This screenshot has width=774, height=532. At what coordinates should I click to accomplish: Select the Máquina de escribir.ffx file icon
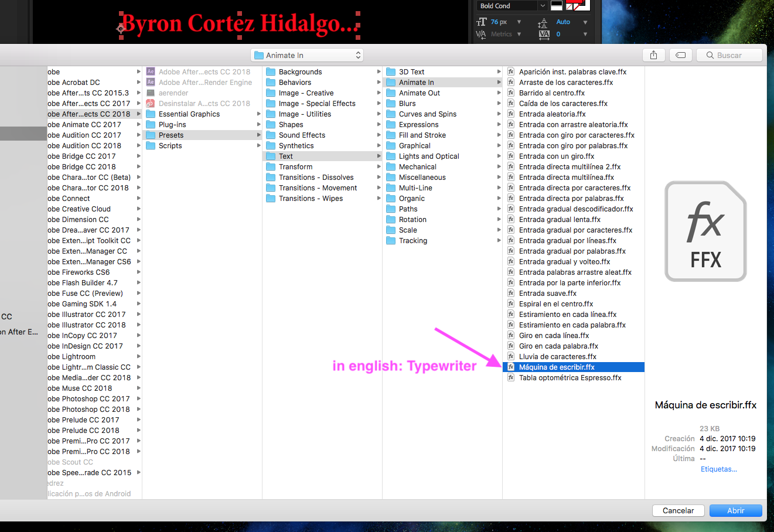[511, 367]
